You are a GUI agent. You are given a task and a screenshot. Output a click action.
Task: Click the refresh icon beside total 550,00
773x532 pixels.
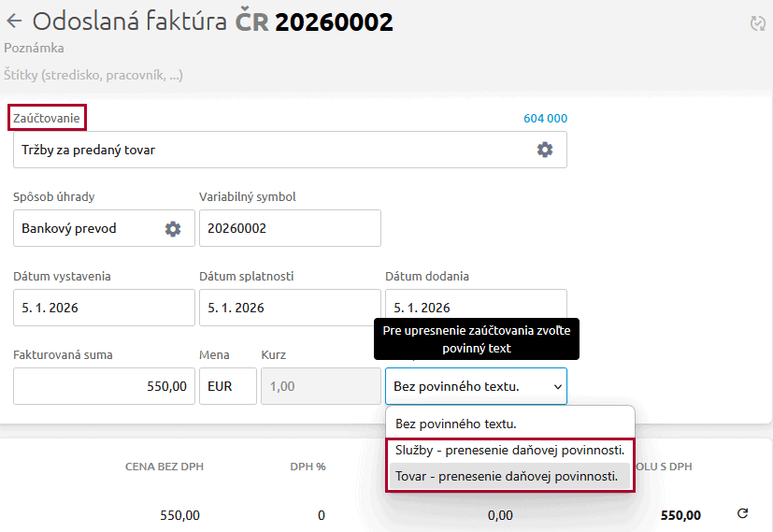point(743,513)
